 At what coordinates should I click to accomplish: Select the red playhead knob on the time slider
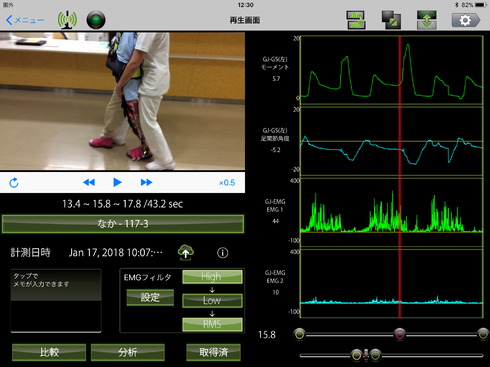tap(400, 334)
